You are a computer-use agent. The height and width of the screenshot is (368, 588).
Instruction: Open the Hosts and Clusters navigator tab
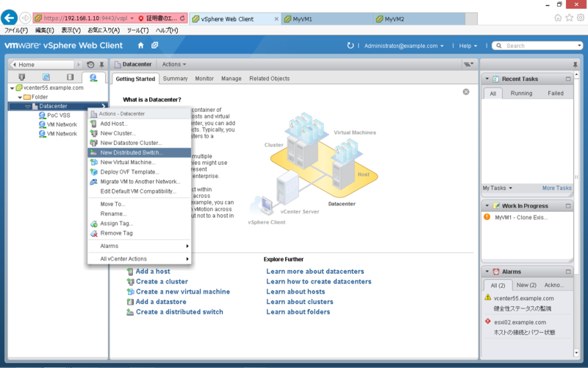pos(22,77)
